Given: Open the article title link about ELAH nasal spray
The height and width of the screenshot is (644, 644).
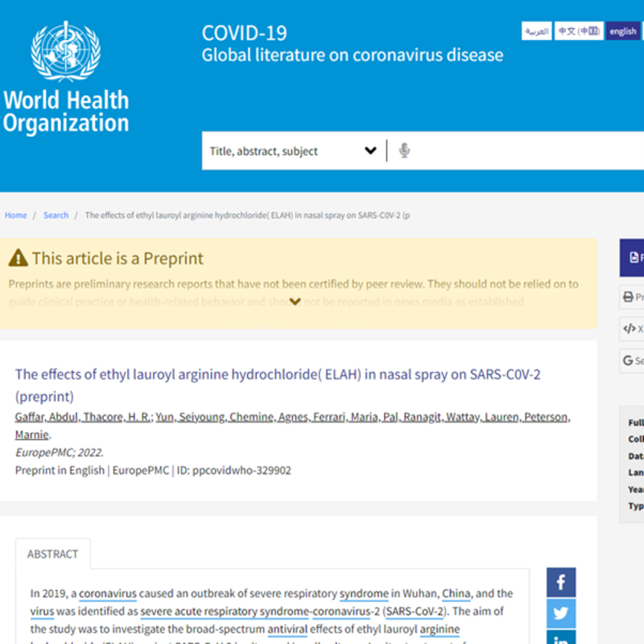Looking at the screenshot, I should tap(278, 386).
